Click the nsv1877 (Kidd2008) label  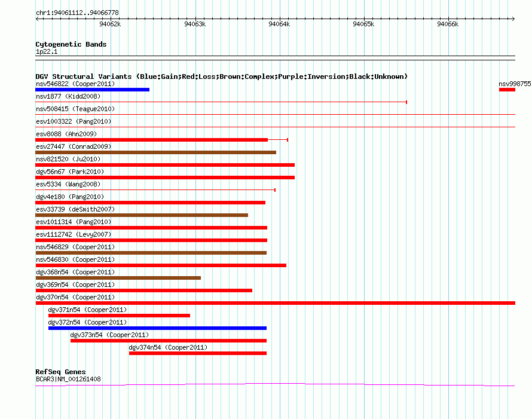(x=68, y=96)
